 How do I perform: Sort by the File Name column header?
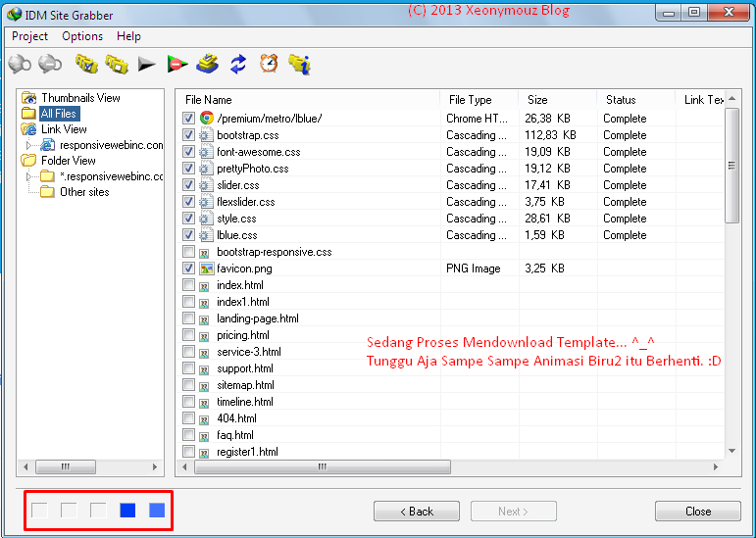point(308,100)
